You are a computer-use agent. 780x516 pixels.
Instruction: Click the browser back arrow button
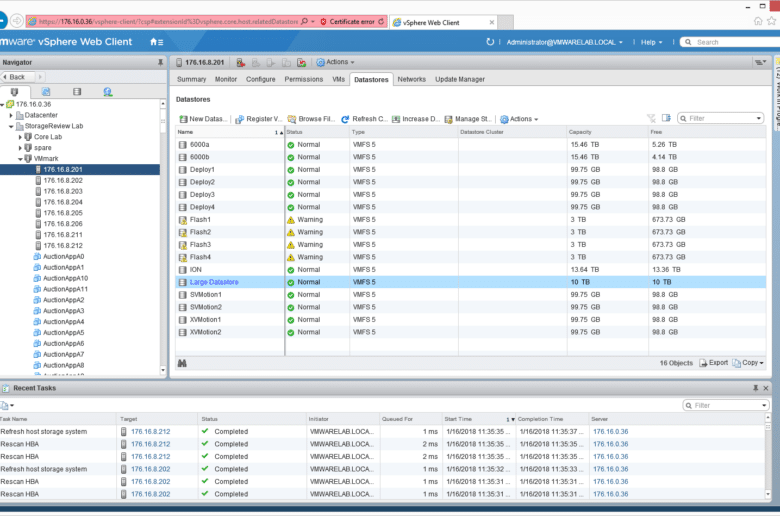(x=3, y=21)
